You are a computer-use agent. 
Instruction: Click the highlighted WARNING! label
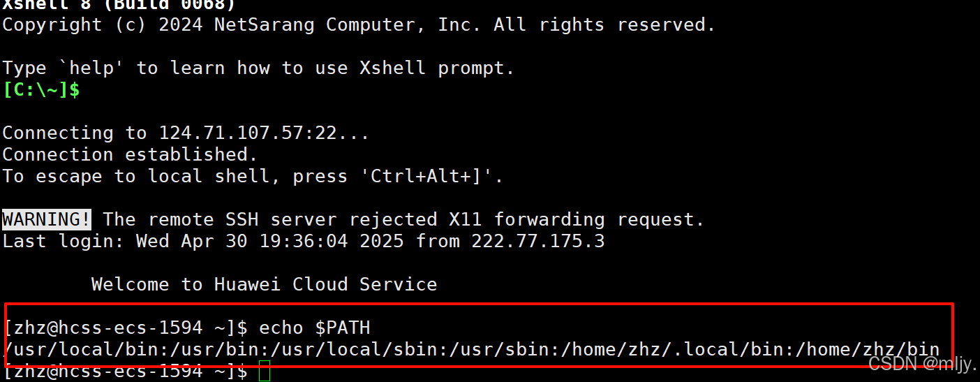(x=46, y=219)
